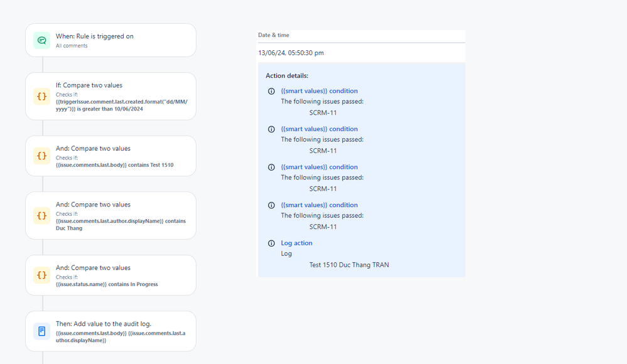Open the third '{{smart values}} condition' link

click(x=319, y=167)
